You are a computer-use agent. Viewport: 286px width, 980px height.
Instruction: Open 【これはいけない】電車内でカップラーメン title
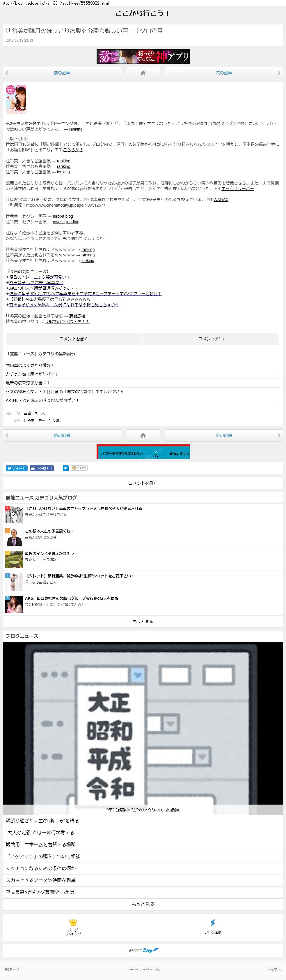coord(84,509)
